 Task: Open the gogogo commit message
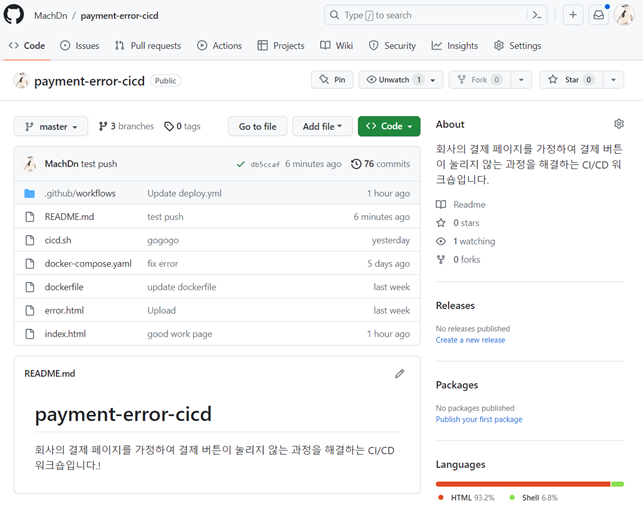pyautogui.click(x=163, y=240)
